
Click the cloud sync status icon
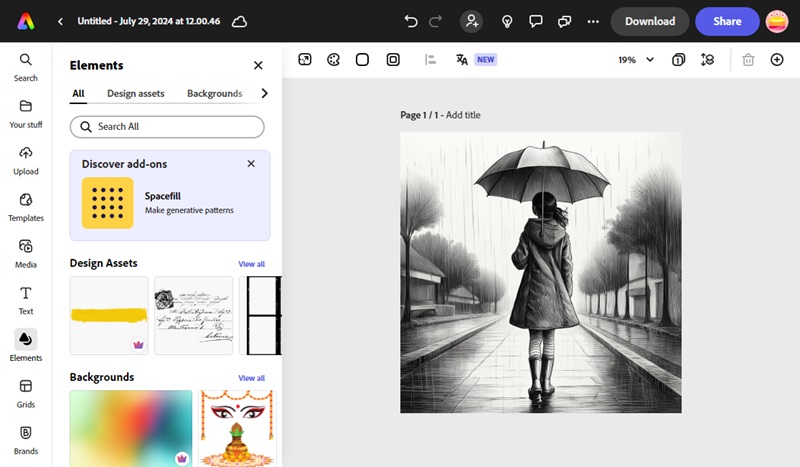coord(239,21)
